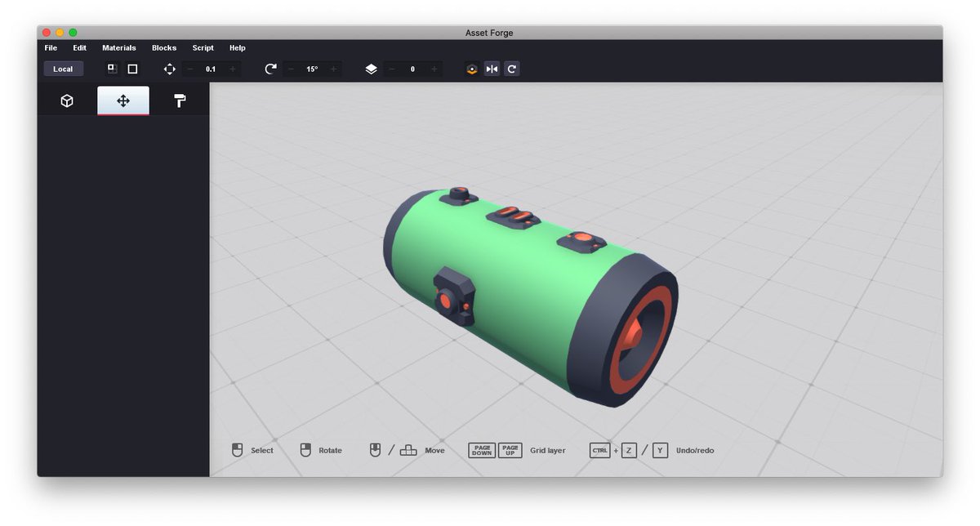Image resolution: width=980 pixels, height=526 pixels.
Task: Click the small grid snapping squares icon
Action: pos(113,69)
